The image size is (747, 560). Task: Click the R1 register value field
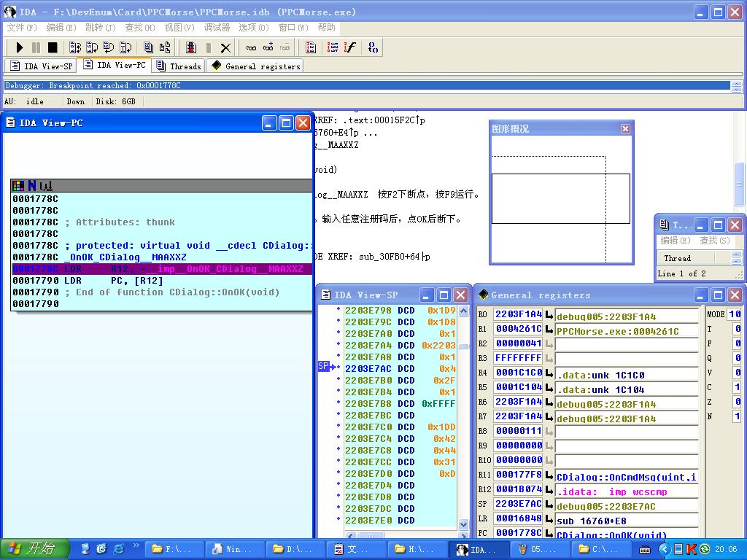tap(519, 330)
